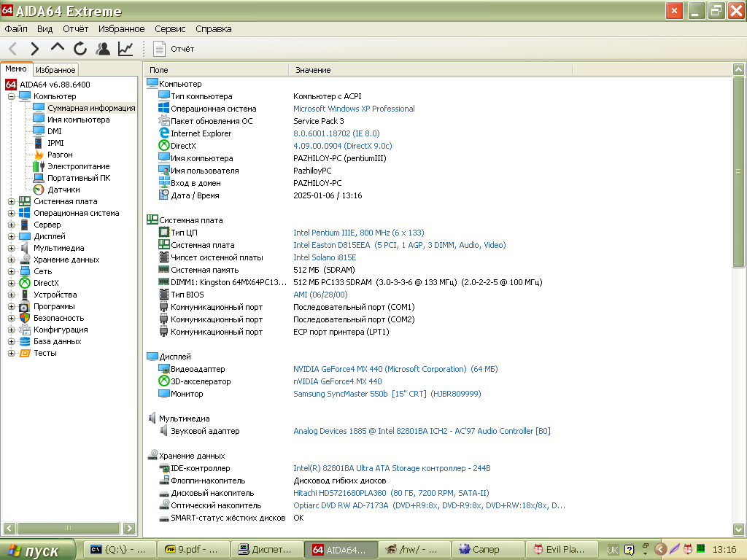Click the Конфигурация gear icon
The height and width of the screenshot is (560, 747).
tap(25, 330)
